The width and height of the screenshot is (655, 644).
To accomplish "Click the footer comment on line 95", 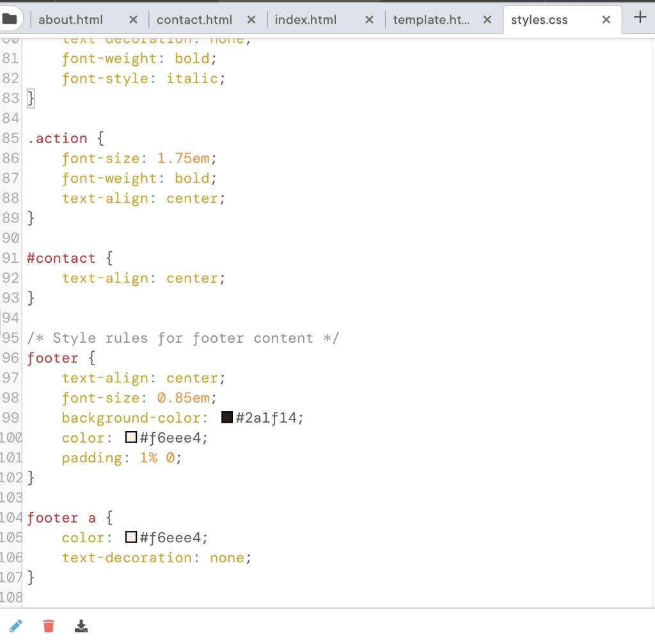I will click(x=184, y=338).
